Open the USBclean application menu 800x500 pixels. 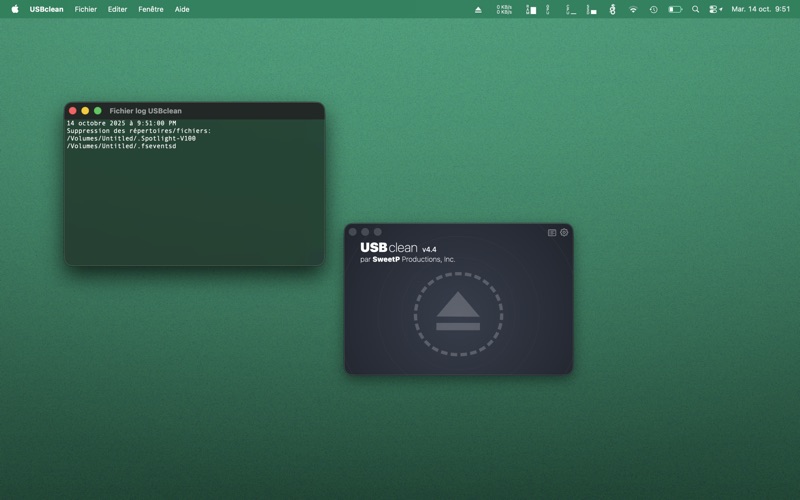(x=46, y=9)
